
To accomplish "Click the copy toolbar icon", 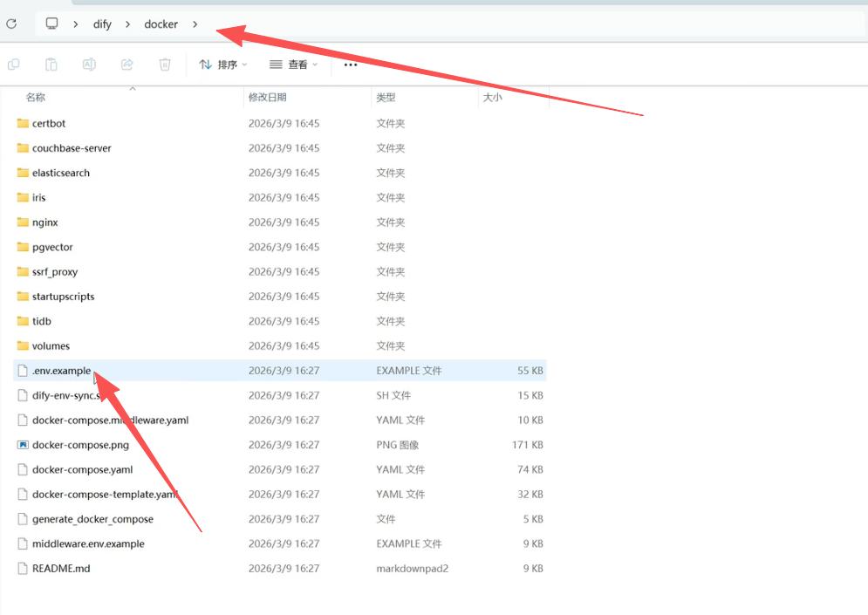I will 14,65.
